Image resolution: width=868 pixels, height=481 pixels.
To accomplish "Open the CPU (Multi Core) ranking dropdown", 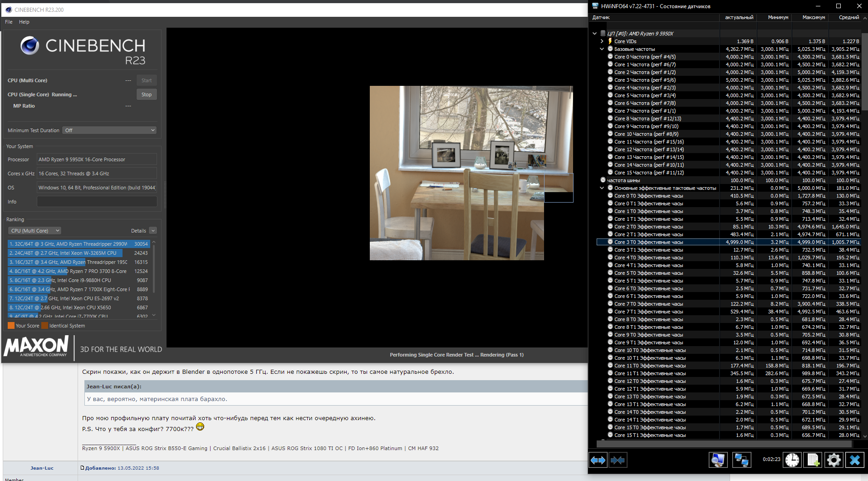I will coord(34,231).
